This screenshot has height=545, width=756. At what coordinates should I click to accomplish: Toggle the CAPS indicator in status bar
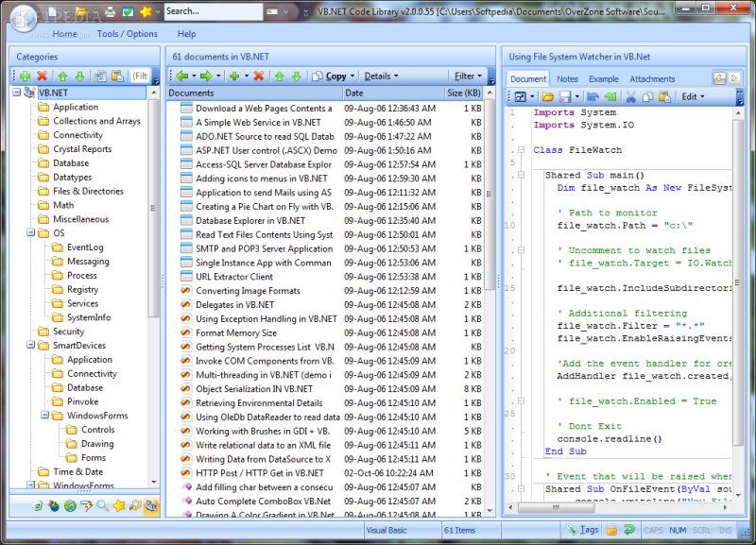(653, 530)
